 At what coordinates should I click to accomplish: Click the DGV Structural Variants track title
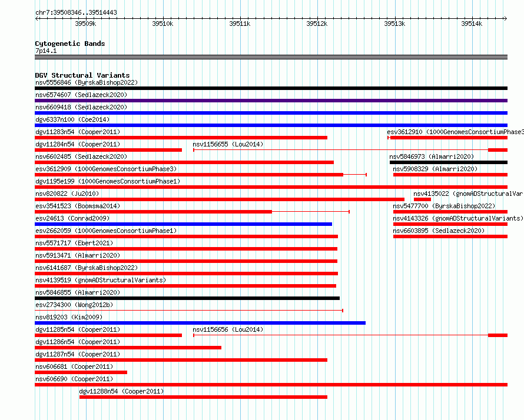pyautogui.click(x=82, y=75)
